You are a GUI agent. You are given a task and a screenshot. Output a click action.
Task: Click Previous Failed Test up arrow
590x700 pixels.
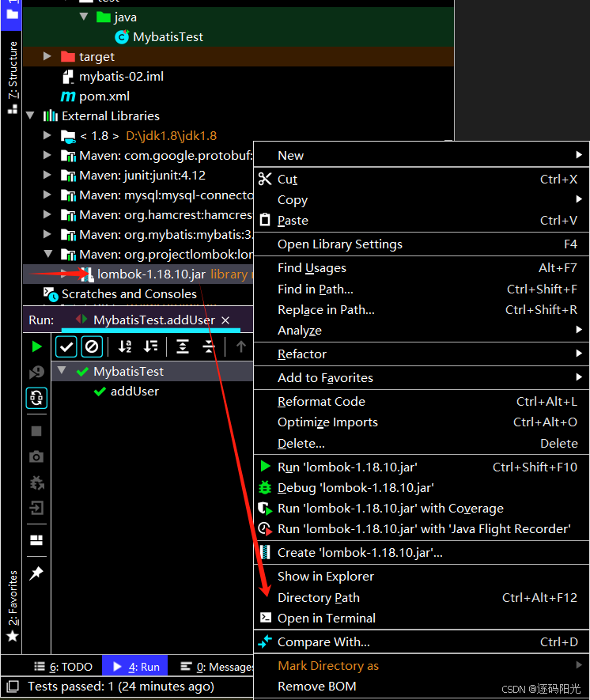point(241,346)
